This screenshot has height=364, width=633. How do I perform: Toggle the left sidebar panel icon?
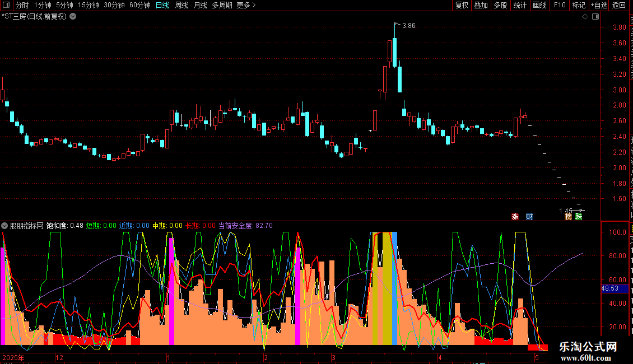[6, 5]
